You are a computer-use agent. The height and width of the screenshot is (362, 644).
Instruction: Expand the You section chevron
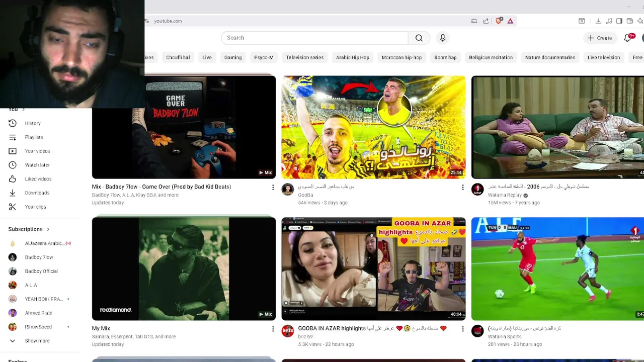coord(23,109)
